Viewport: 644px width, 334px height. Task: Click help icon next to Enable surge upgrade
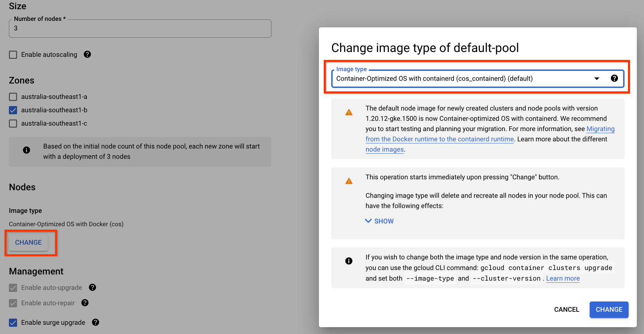point(96,322)
